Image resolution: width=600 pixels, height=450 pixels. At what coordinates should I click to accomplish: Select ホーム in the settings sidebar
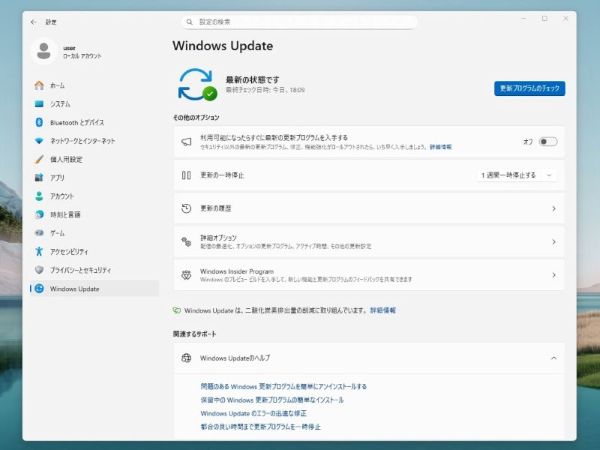94,85
